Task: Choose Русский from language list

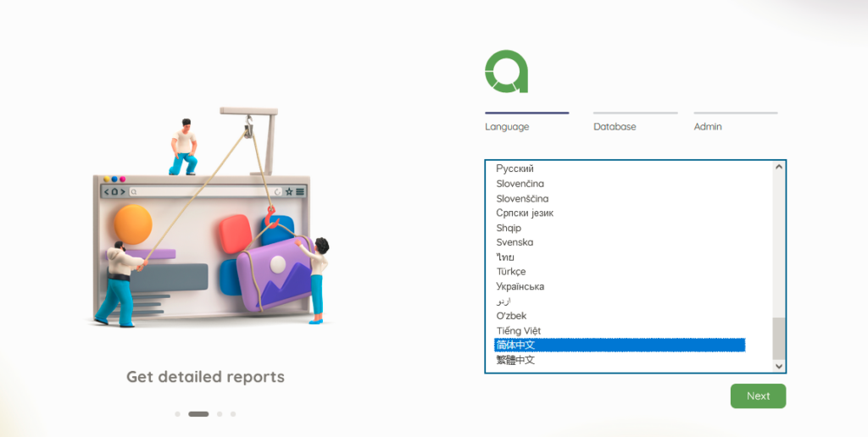Action: pos(515,169)
